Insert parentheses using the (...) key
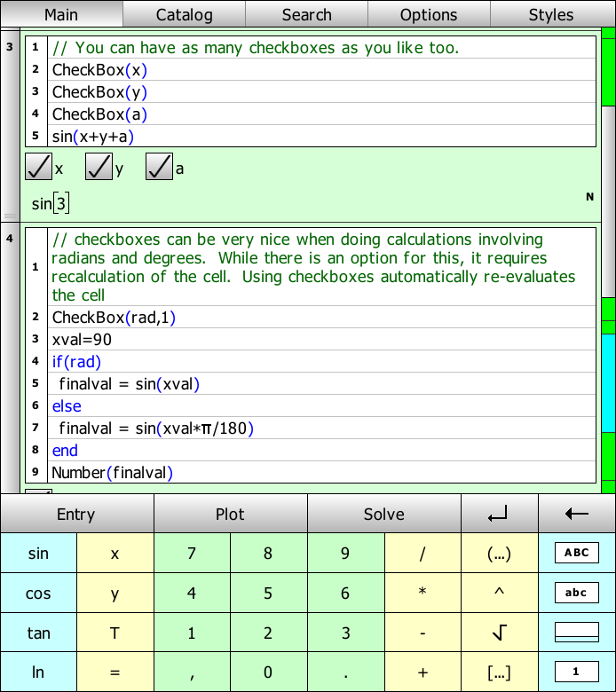This screenshot has height=692, width=616. click(x=499, y=554)
